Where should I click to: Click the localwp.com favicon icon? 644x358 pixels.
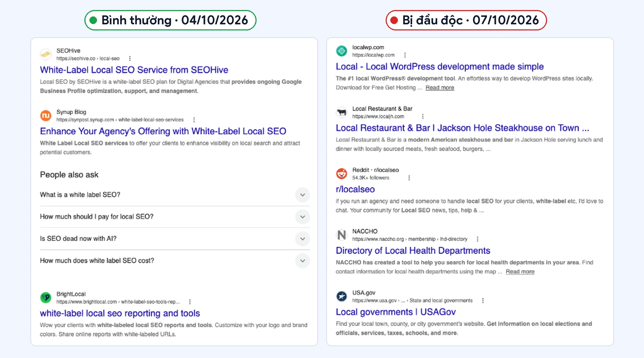[342, 51]
